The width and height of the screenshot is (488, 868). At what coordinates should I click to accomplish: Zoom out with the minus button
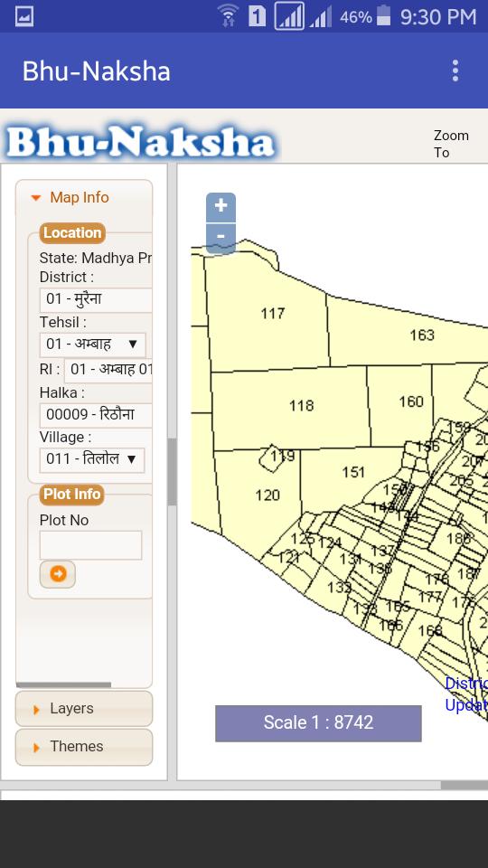tap(221, 238)
